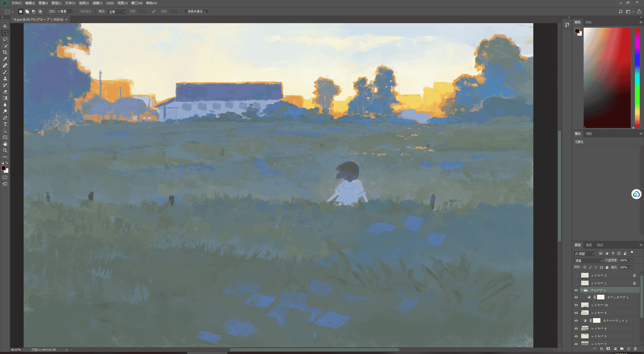Switch to the 色板 tab

(588, 22)
